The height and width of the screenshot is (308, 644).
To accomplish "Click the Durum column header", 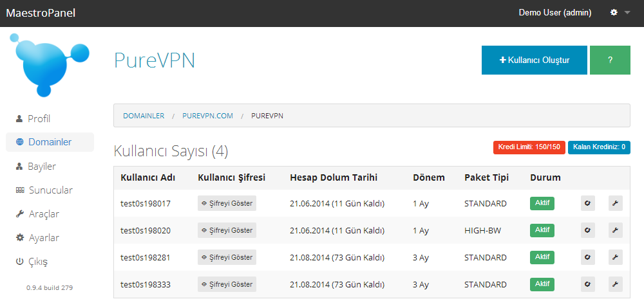I will (x=545, y=178).
